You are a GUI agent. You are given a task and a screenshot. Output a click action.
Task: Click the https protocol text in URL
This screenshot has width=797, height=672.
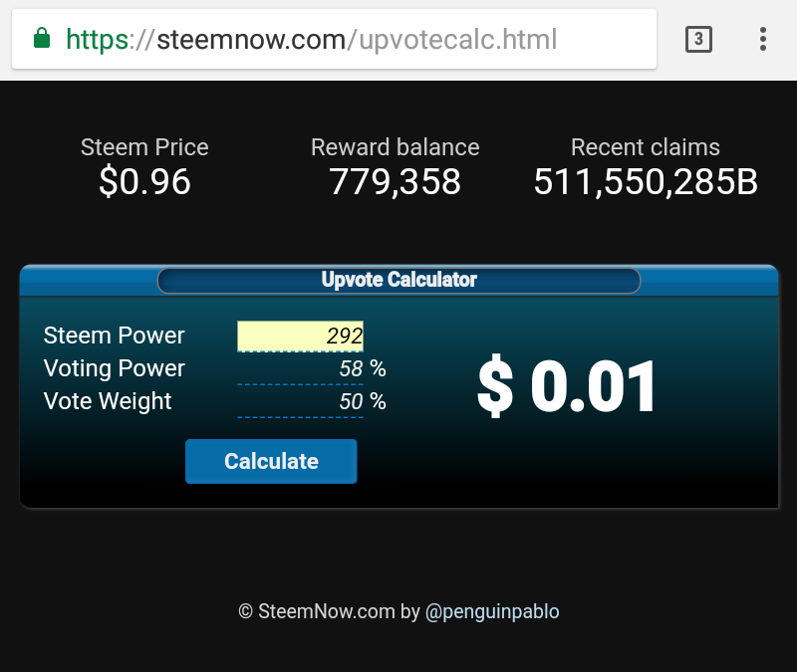(97, 40)
